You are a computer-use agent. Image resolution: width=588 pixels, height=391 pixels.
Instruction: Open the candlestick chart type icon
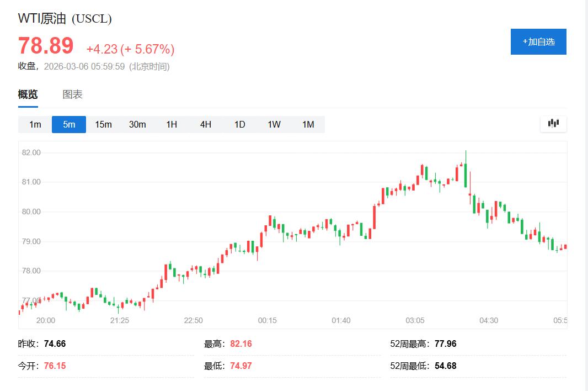[553, 123]
